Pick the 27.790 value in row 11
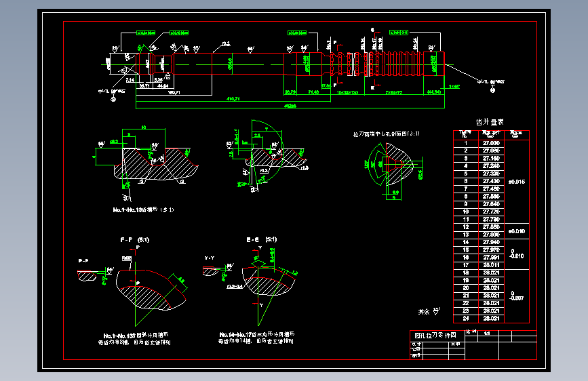 [491, 220]
